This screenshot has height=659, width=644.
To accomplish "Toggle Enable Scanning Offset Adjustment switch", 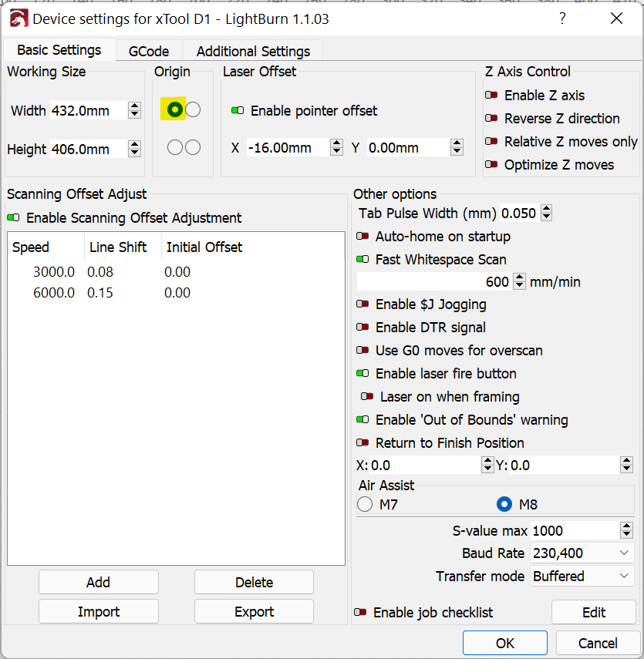I will click(x=13, y=217).
